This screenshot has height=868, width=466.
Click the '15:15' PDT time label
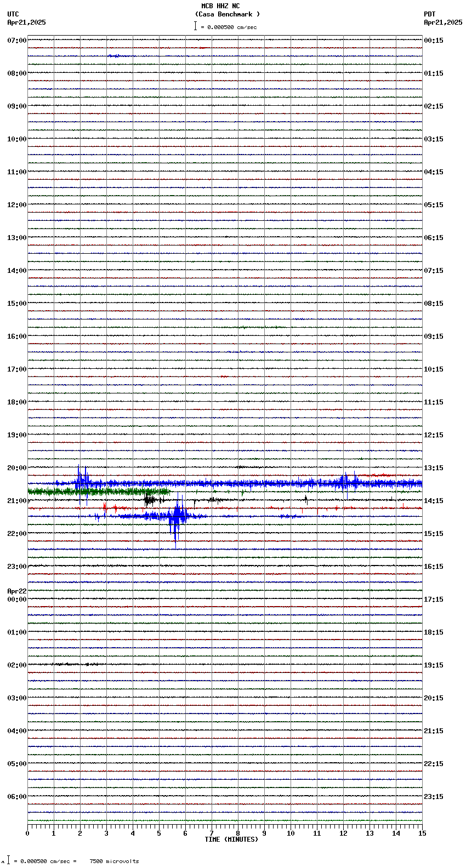434,534
